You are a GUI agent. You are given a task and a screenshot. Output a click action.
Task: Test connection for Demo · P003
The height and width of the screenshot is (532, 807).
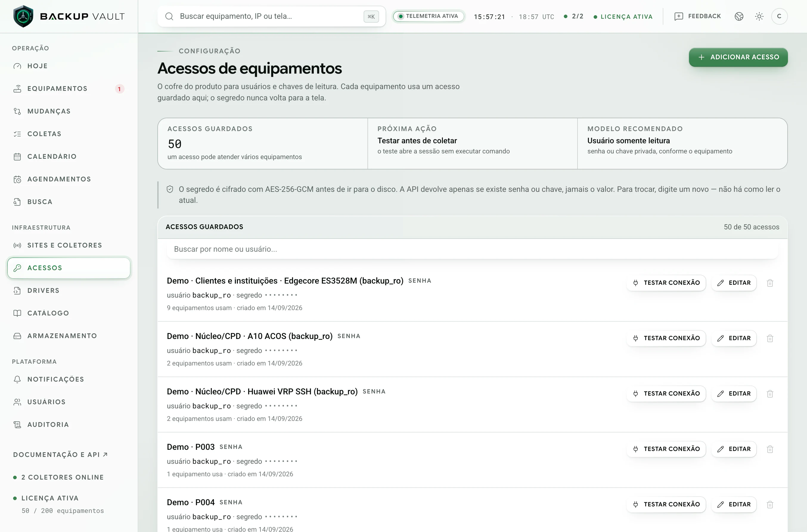tap(666, 449)
